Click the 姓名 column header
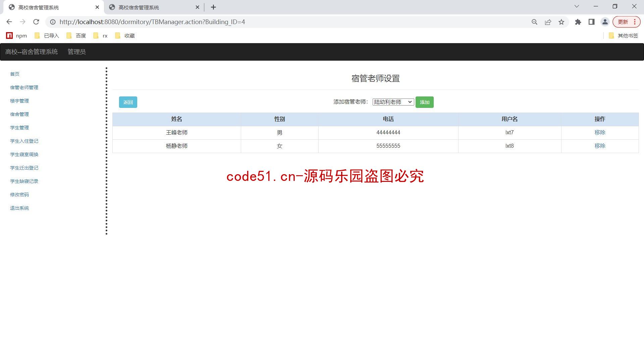Viewport: 644px width, 345px height. pos(177,119)
